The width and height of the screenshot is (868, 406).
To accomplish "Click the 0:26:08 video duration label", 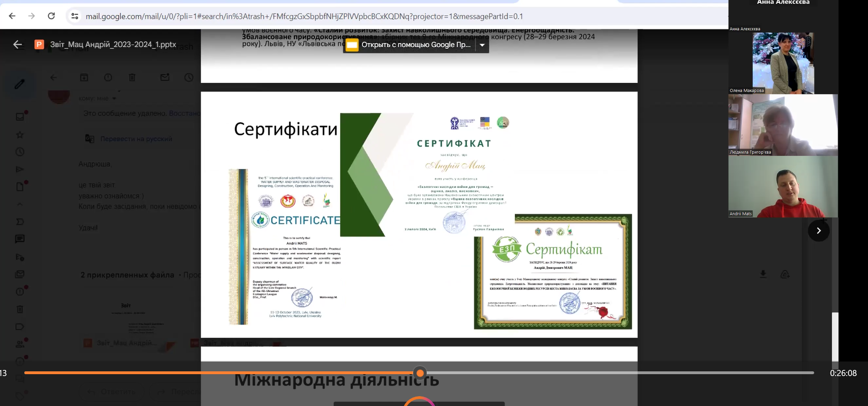I will [843, 373].
